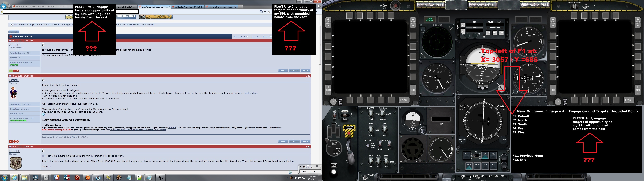Switch to 'moving the comms menu' browser tab

[222, 7]
